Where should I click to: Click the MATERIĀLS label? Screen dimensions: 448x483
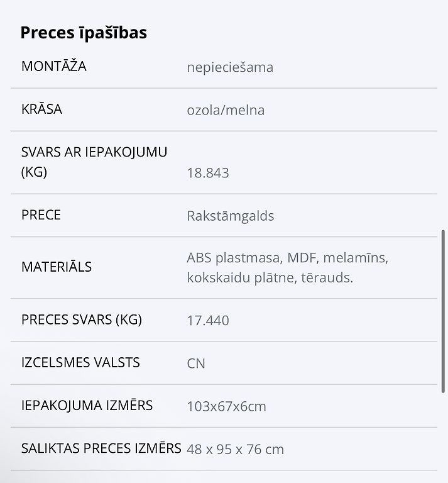(57, 267)
